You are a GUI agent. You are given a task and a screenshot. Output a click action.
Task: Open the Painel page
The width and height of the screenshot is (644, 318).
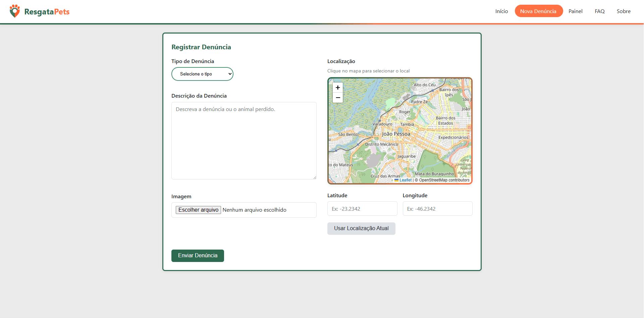click(575, 11)
